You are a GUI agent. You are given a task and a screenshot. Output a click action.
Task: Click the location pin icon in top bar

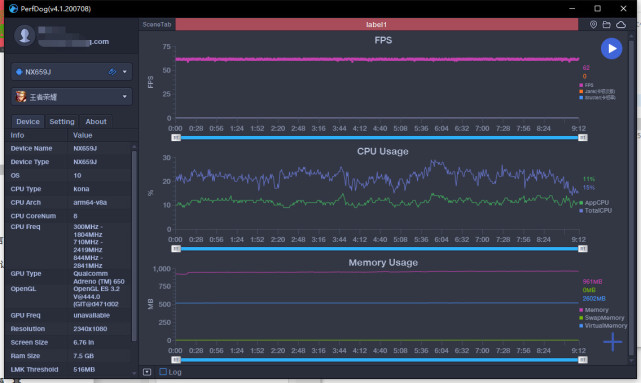593,25
